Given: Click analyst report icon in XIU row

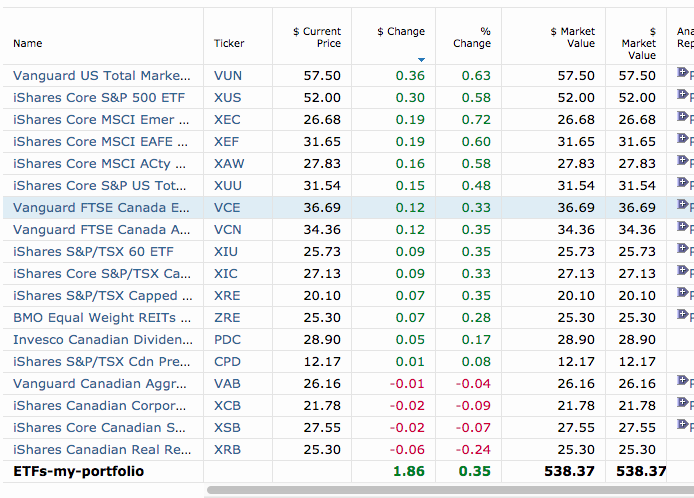Looking at the screenshot, I should [683, 250].
